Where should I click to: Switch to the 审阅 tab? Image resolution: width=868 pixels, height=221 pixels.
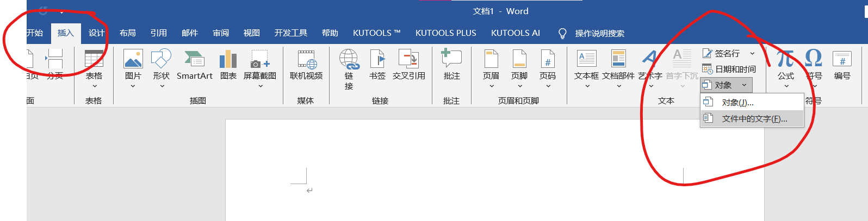pyautogui.click(x=221, y=33)
